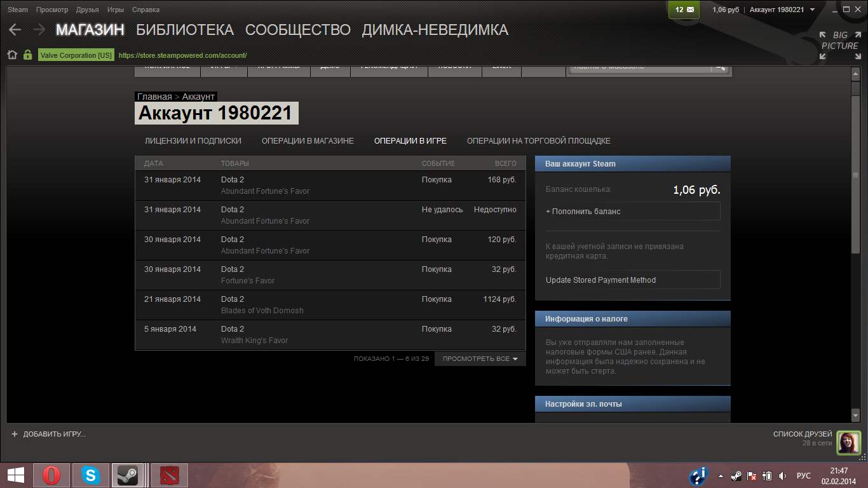Image resolution: width=868 pixels, height=488 pixels.
Task: Click the СОБЫТИЕ column header
Action: (x=438, y=164)
